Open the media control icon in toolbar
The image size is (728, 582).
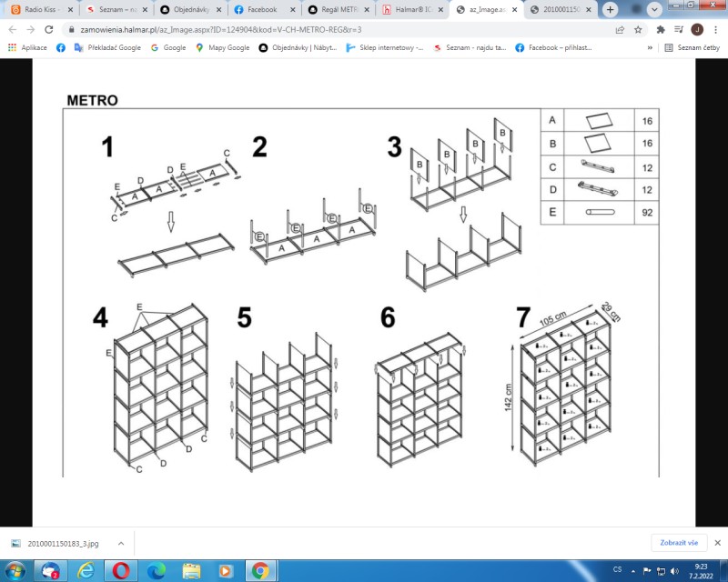tap(679, 30)
